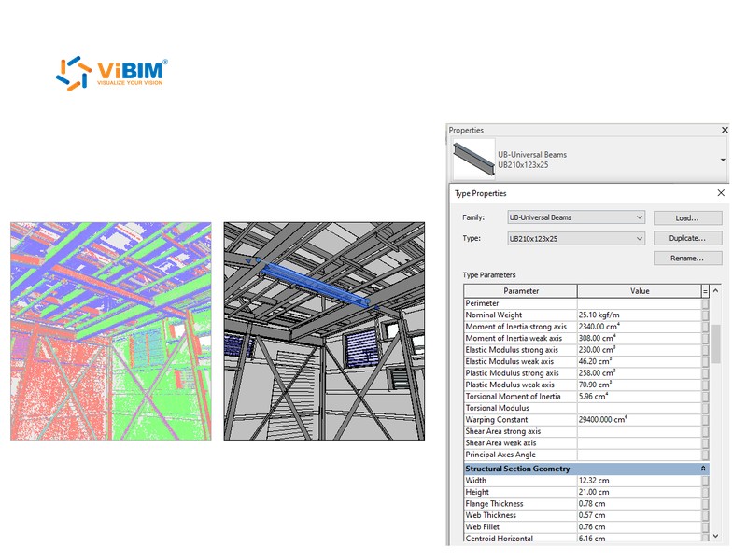Open the Properties type selector dropdown arrow

tap(723, 160)
